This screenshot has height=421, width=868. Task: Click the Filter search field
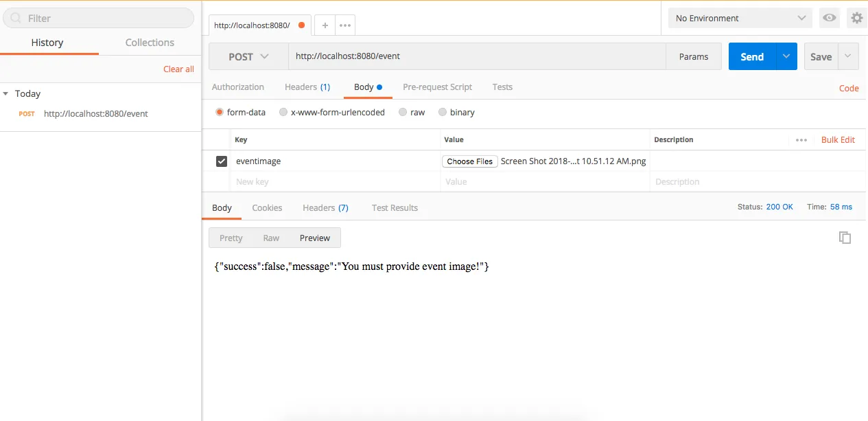point(98,19)
